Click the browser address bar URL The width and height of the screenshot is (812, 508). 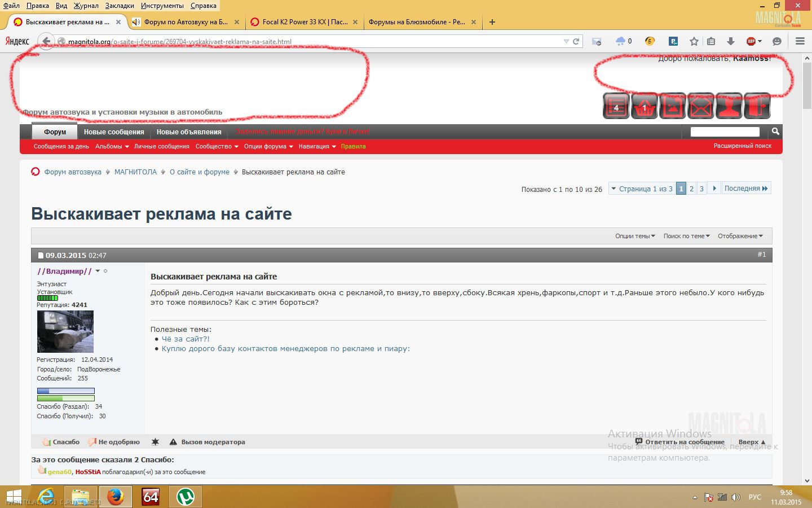313,41
